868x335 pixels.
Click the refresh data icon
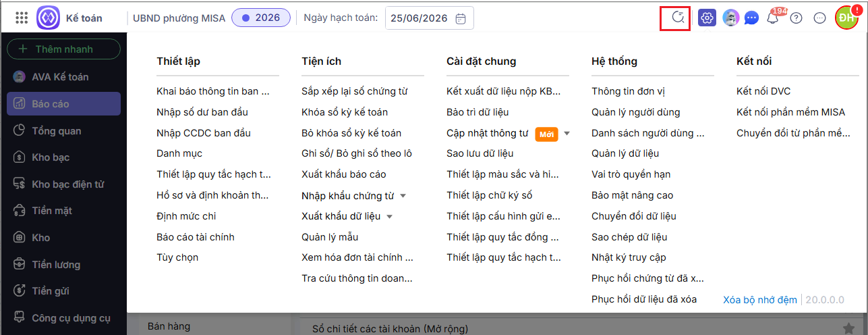(x=678, y=18)
